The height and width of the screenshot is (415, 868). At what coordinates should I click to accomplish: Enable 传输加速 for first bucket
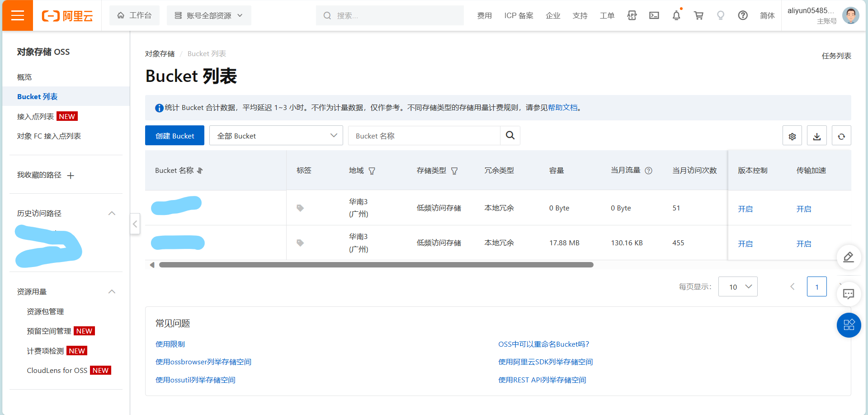tap(803, 209)
